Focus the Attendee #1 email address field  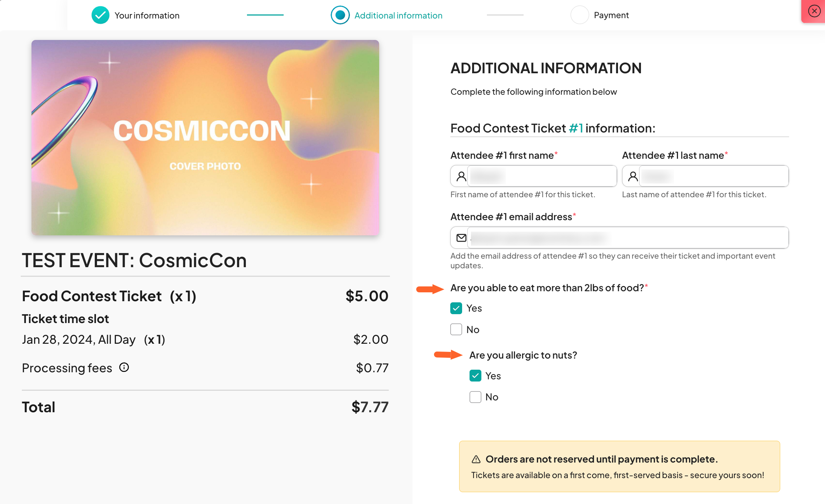point(628,238)
